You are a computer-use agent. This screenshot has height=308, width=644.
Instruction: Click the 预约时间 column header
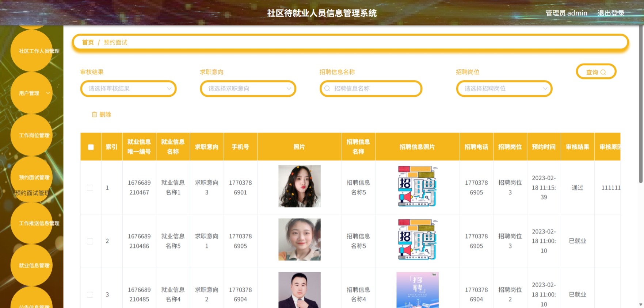point(544,147)
